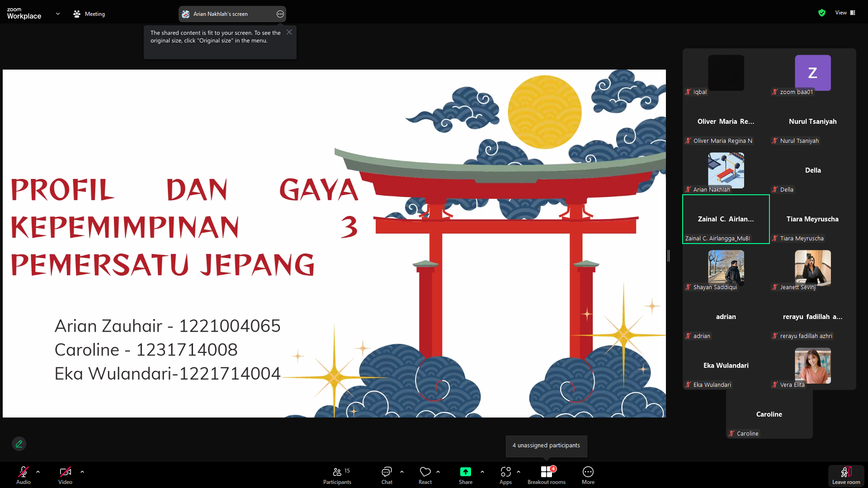Viewport: 868px width, 488px height.
Task: Select Shayan Saddiqui's profile picture tile
Action: point(726,267)
